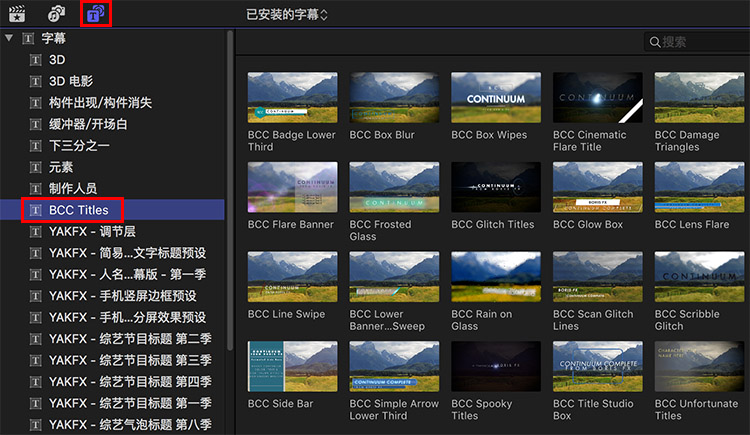Click the 搜索 search field
Viewport: 750px width, 435px height.
point(697,42)
